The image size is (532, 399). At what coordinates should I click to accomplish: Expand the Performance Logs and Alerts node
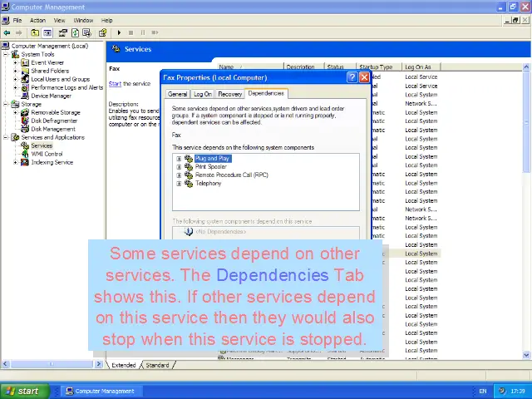tap(15, 87)
